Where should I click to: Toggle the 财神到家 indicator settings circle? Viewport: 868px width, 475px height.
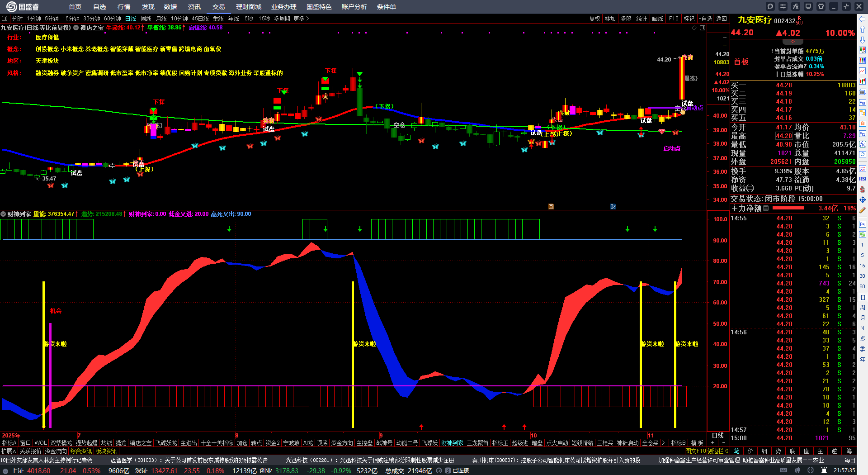3,214
